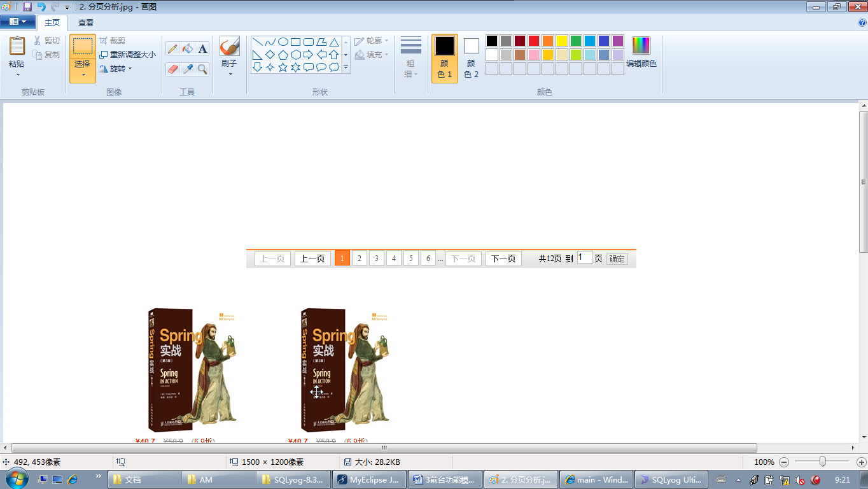
Task: Choose the Diamond shape
Action: pyautogui.click(x=270, y=55)
